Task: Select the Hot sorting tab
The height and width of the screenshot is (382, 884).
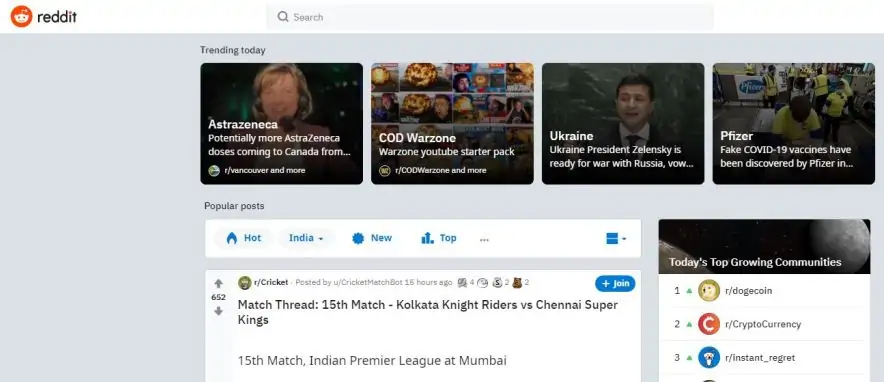Action: 244,238
